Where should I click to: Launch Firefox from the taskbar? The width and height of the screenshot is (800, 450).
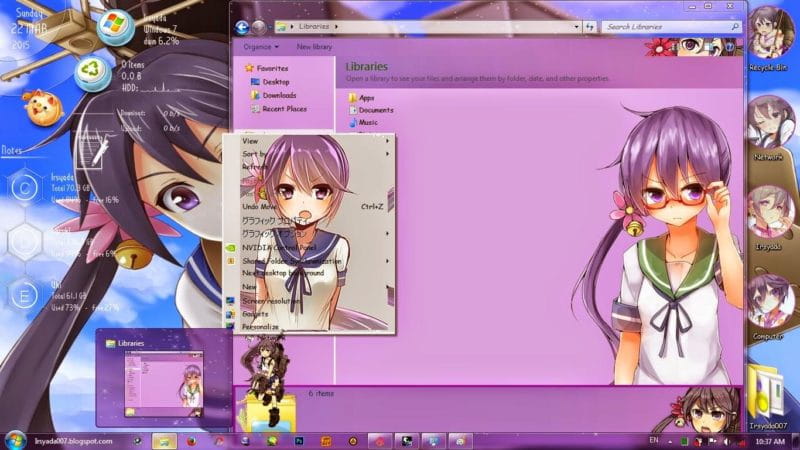point(192,441)
